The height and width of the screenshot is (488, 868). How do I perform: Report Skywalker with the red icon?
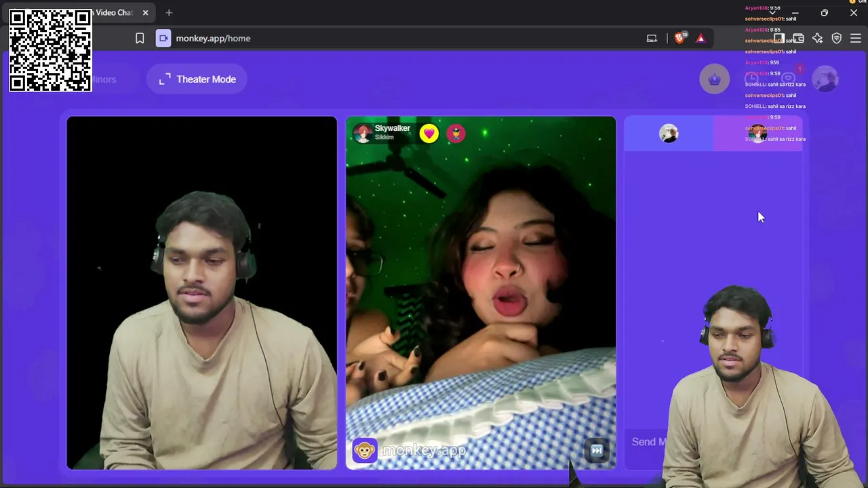(456, 134)
